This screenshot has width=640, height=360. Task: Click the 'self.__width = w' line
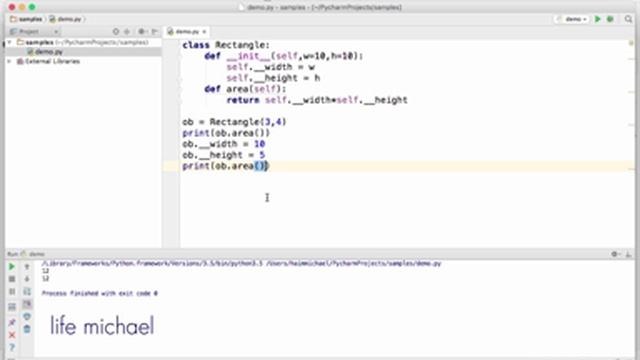pyautogui.click(x=271, y=67)
